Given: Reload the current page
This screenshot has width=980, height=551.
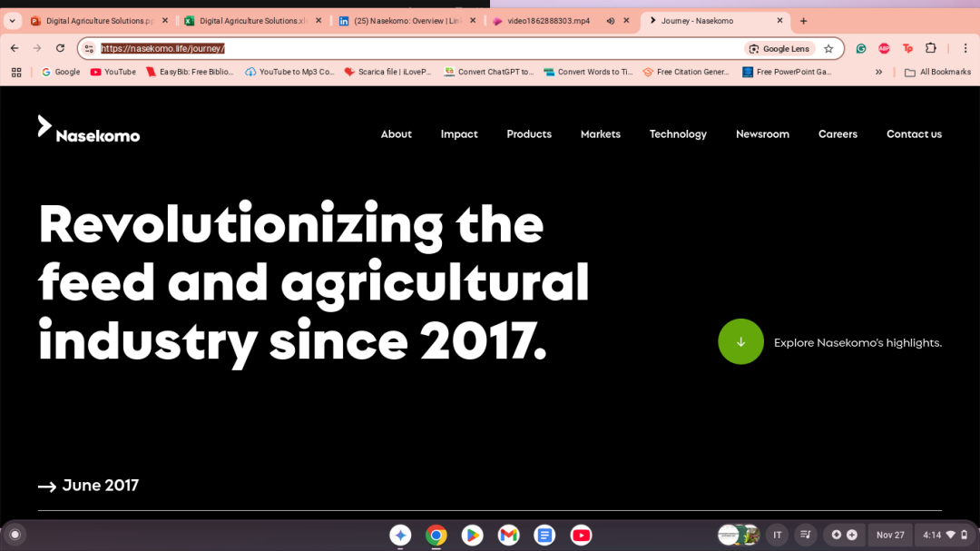Looking at the screenshot, I should point(60,48).
